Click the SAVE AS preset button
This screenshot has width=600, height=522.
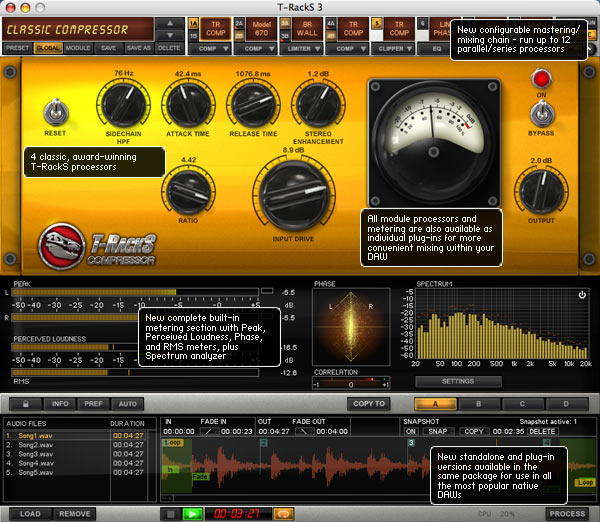(x=139, y=48)
